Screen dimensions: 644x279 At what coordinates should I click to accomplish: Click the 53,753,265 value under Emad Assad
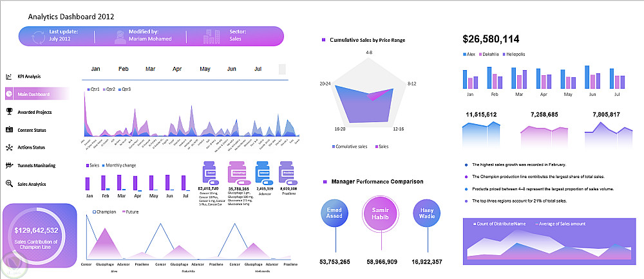335,262
